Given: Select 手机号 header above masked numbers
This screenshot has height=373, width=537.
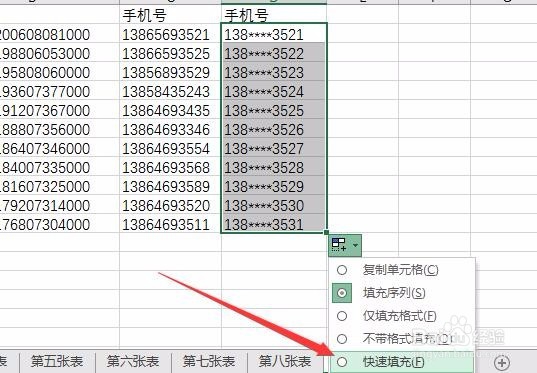Looking at the screenshot, I should (274, 14).
